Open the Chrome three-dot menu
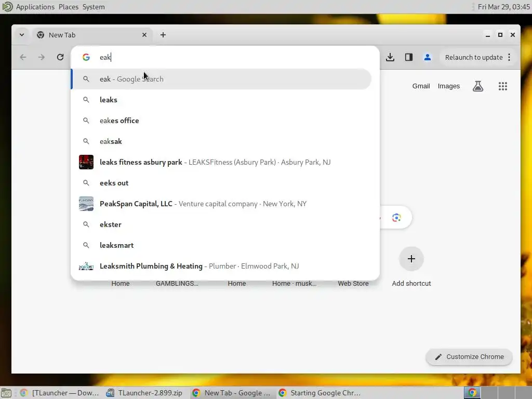Image resolution: width=532 pixels, height=399 pixels. [509, 57]
